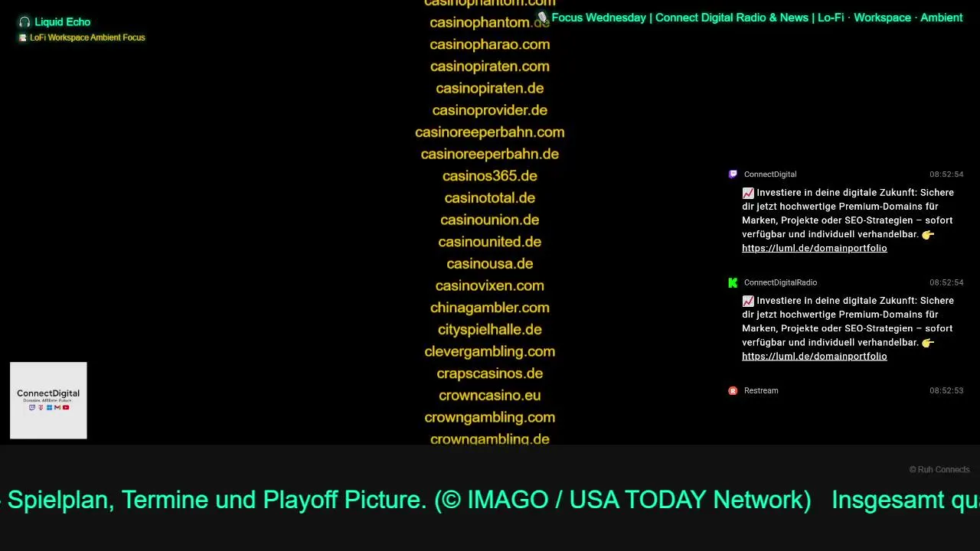The image size is (980, 551).
Task: Select casinos365.de in the domain list
Action: pos(490,176)
